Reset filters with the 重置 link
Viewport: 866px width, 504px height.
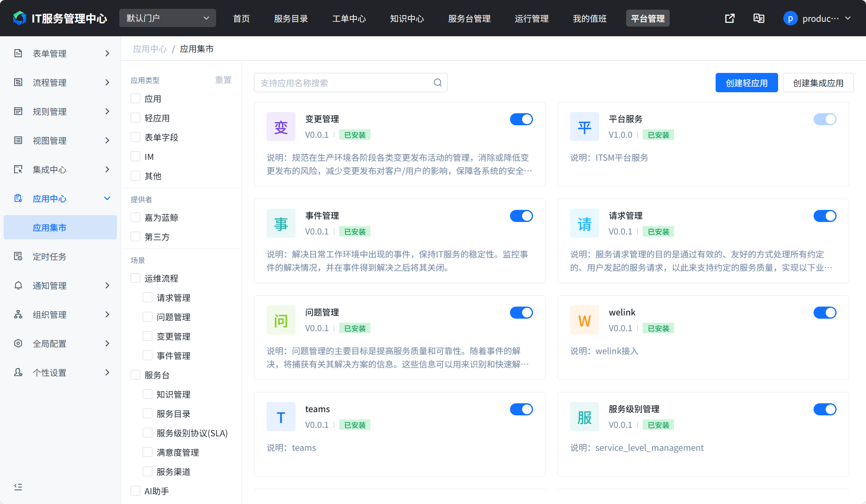[x=223, y=80]
